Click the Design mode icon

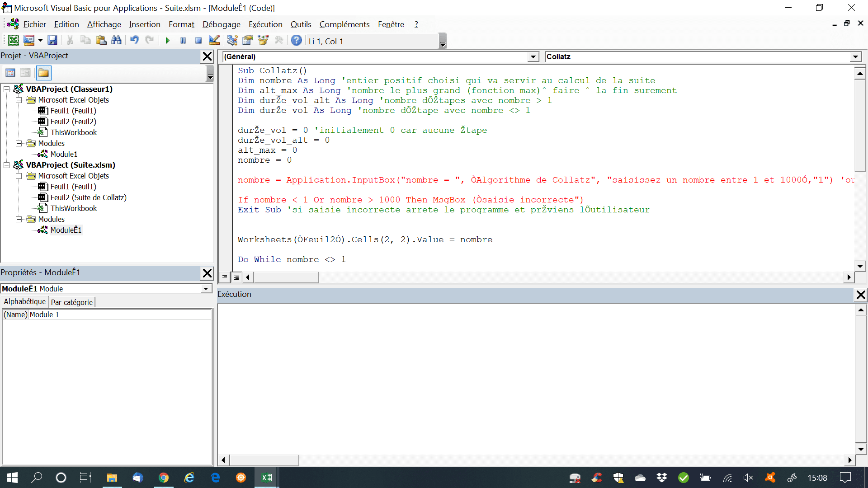[x=214, y=41]
